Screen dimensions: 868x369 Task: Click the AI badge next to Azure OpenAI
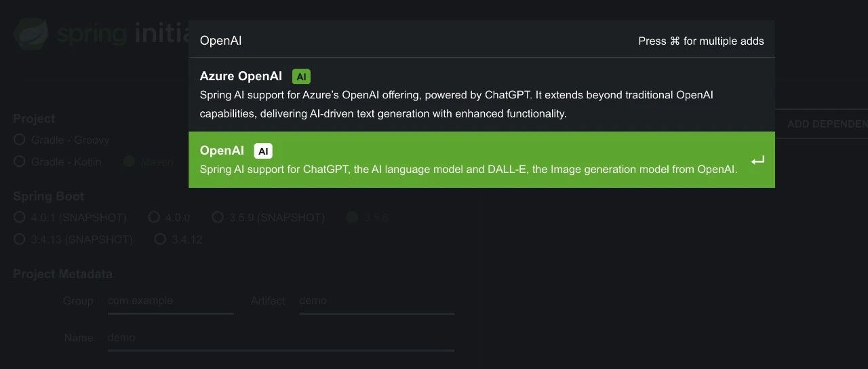tap(301, 77)
